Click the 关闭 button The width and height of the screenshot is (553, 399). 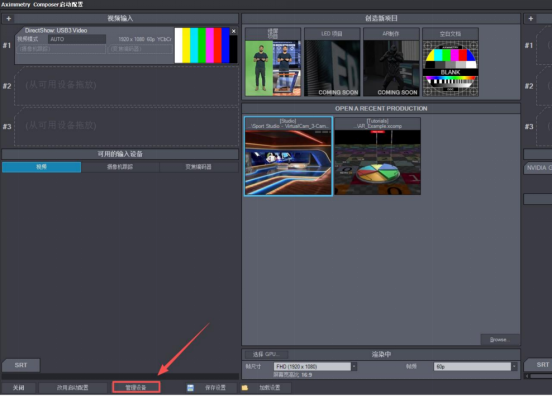click(x=18, y=388)
